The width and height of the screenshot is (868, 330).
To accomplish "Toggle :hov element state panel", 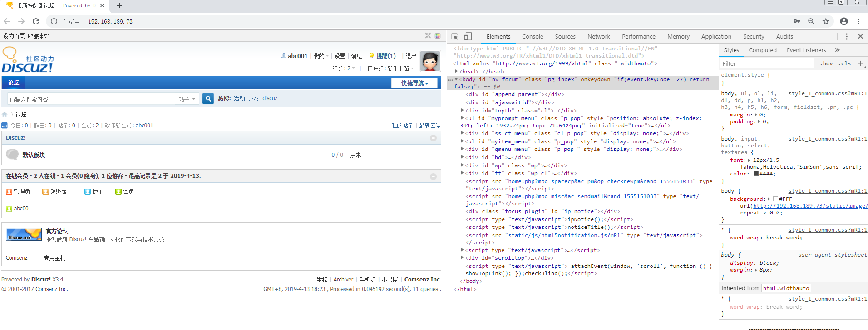I will pyautogui.click(x=826, y=63).
